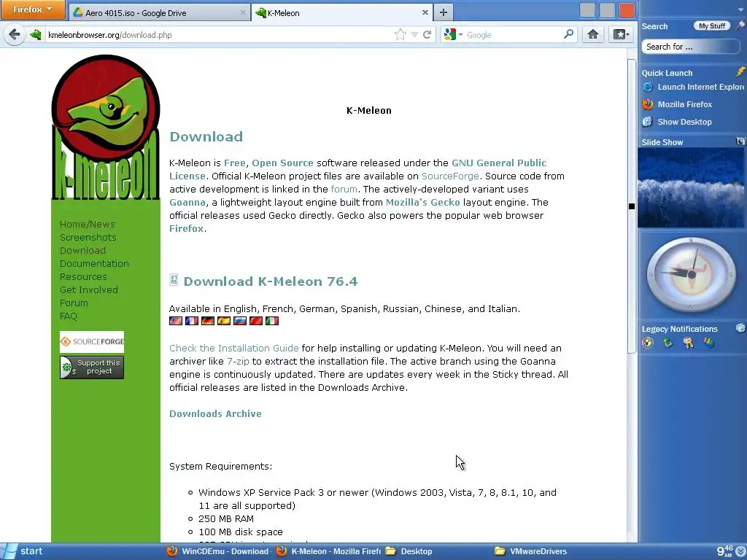Click the Russian flag icon
The image size is (747, 560).
(240, 321)
